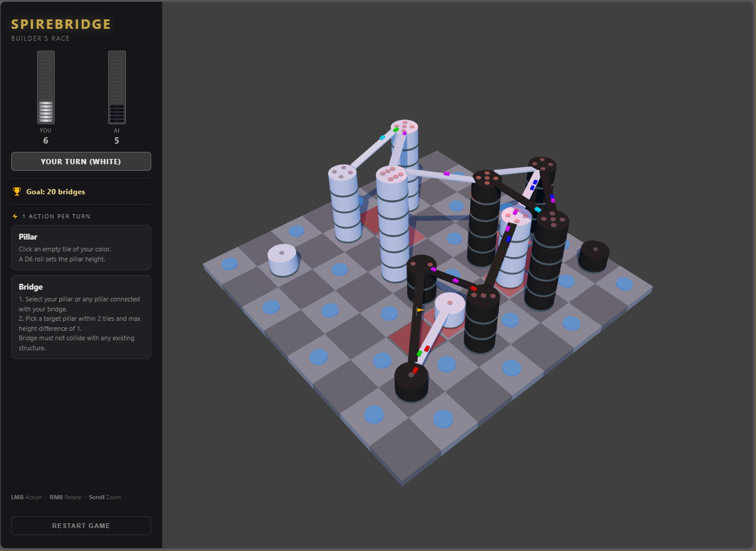Click the "LMB Action" hint
Viewport: 756px width, 551px height.
click(x=26, y=497)
